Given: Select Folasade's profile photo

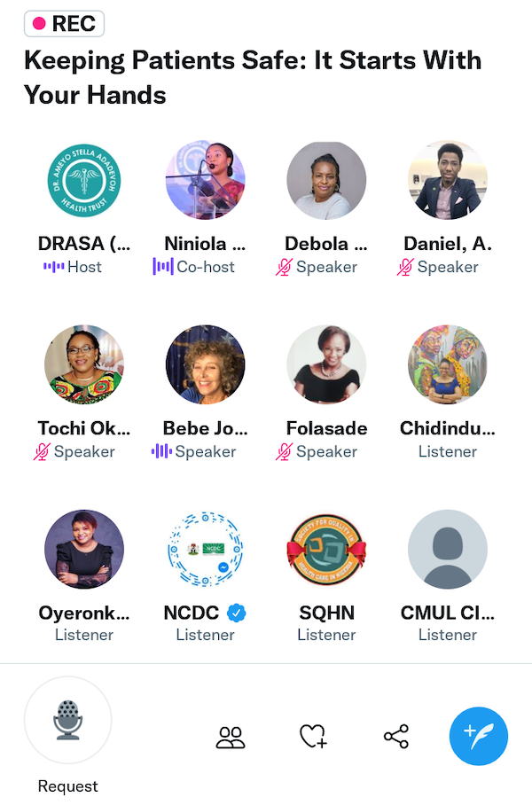Looking at the screenshot, I should pos(326,364).
